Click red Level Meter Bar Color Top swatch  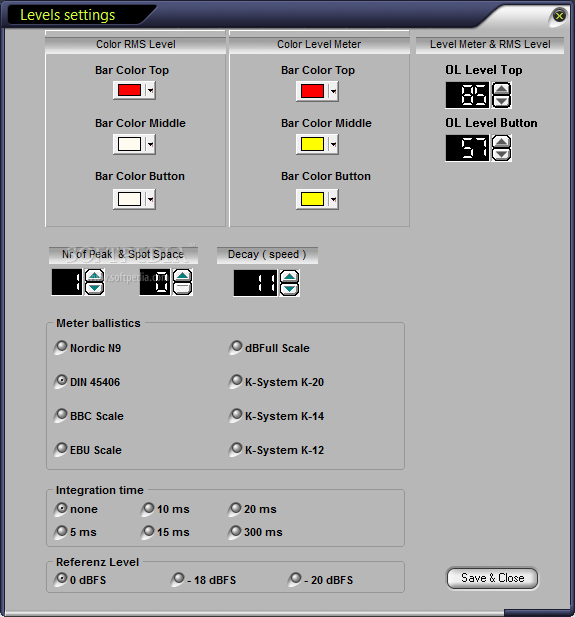pyautogui.click(x=312, y=91)
